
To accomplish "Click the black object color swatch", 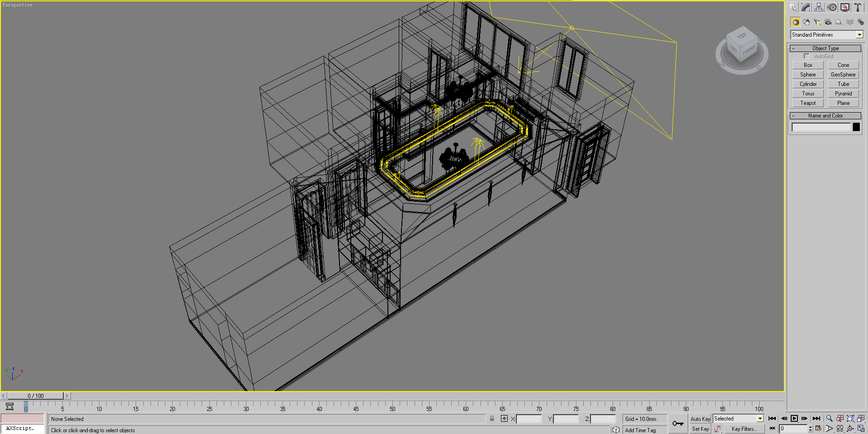I will (x=856, y=127).
